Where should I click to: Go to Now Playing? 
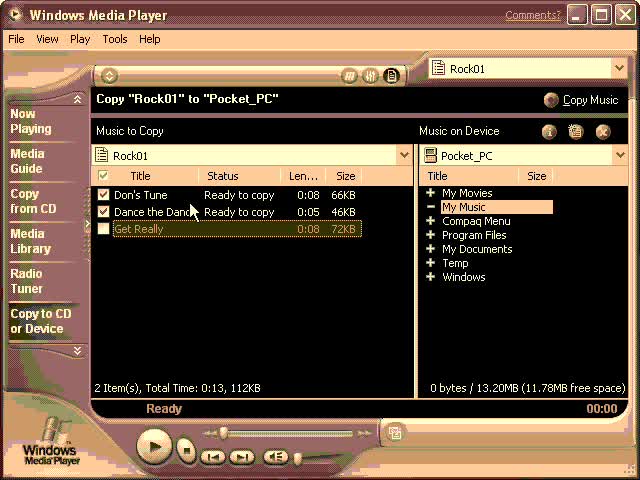click(x=31, y=121)
